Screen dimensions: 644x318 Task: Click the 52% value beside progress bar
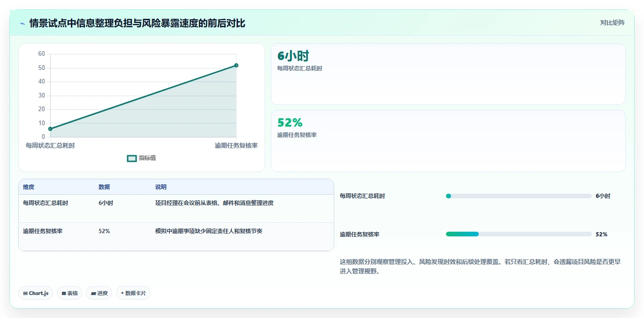tap(601, 234)
